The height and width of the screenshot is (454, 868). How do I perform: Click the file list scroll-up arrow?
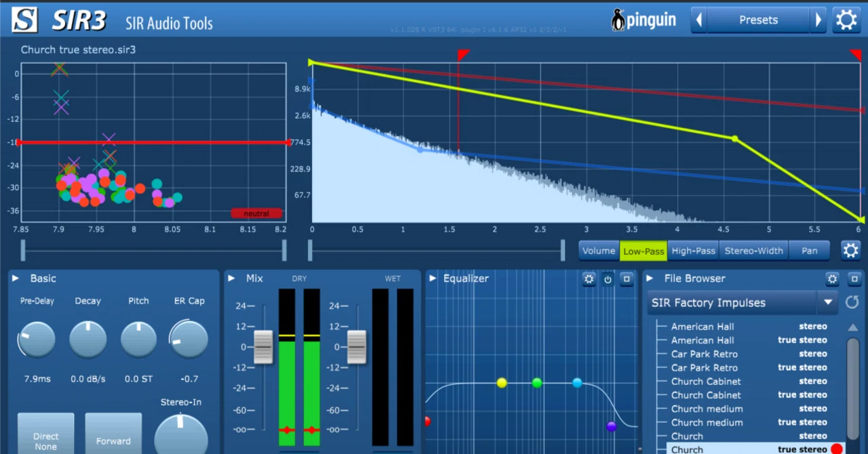click(x=853, y=328)
